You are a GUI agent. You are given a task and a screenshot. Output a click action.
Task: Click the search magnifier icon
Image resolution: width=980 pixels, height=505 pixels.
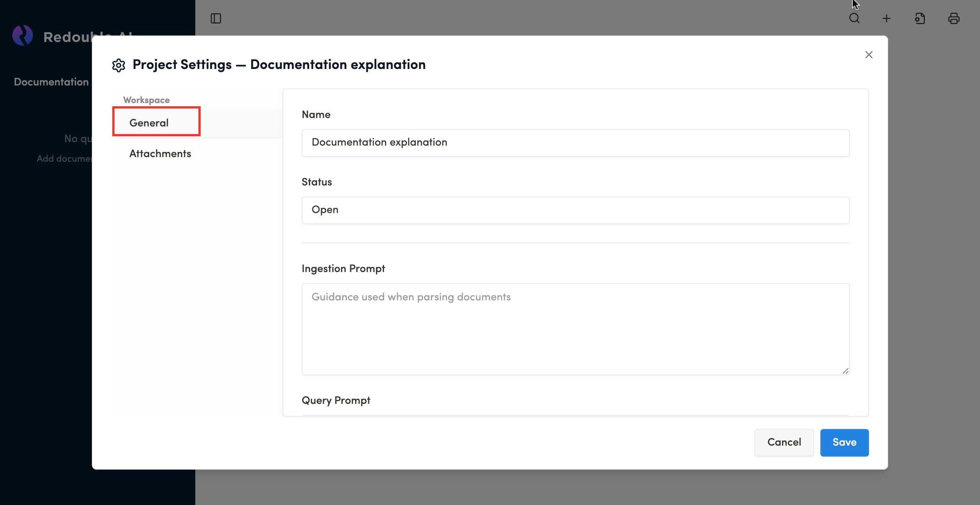pos(854,18)
